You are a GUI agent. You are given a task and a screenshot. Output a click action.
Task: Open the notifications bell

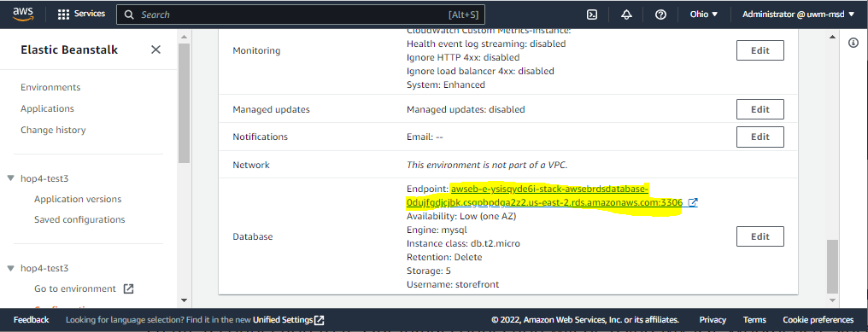(x=626, y=15)
